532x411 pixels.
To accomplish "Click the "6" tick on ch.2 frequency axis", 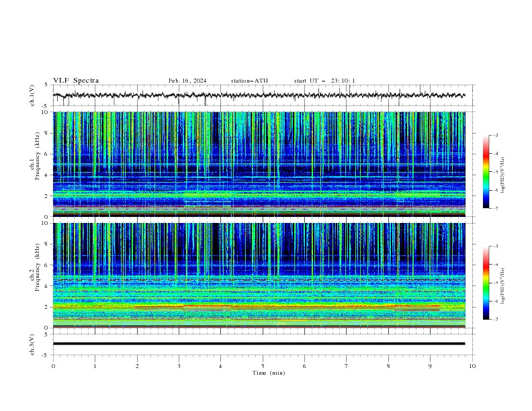I will (x=48, y=265).
